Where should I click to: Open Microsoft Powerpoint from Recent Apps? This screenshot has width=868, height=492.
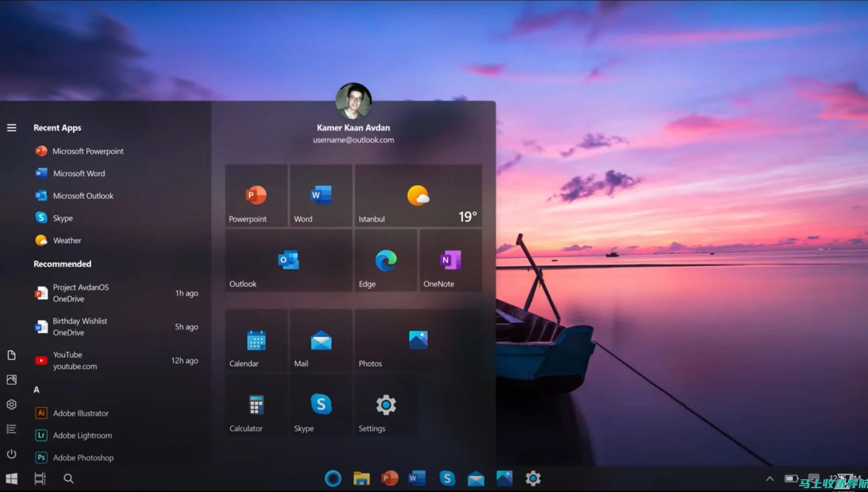(x=79, y=151)
